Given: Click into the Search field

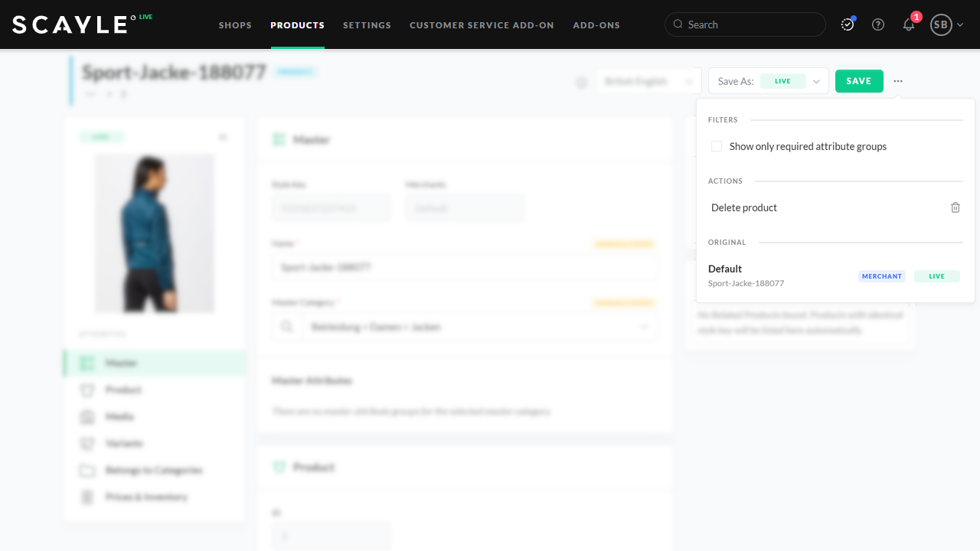Looking at the screenshot, I should click(x=750, y=24).
